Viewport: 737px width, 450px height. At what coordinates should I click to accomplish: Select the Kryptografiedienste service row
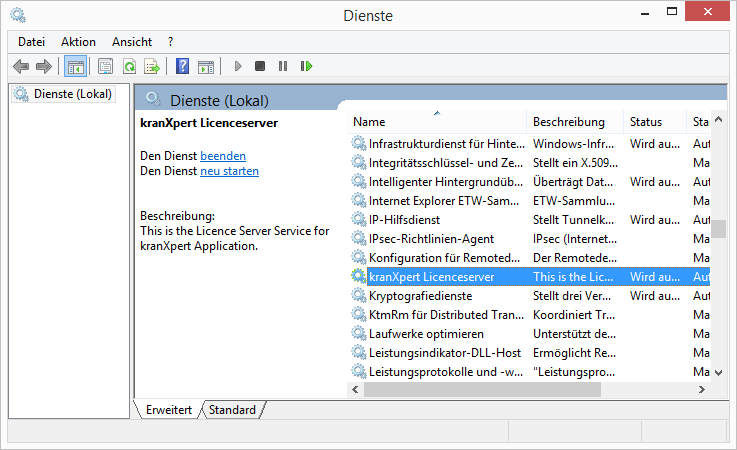(x=432, y=295)
